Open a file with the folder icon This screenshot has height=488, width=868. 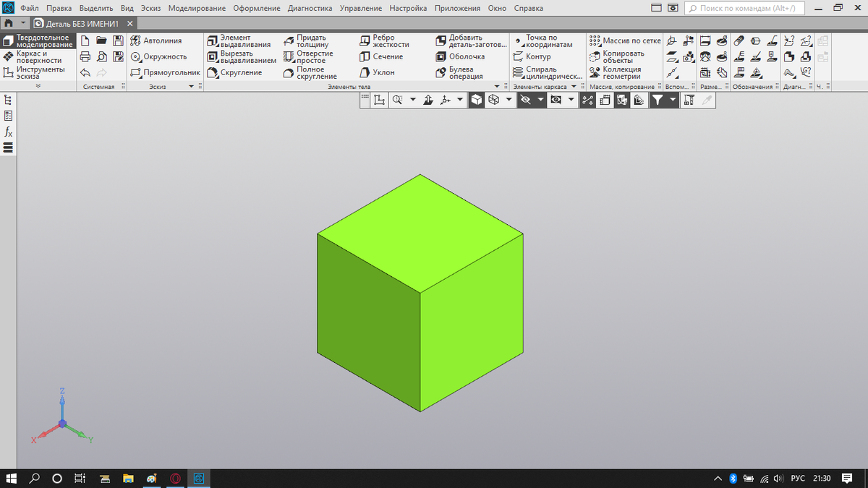pos(101,40)
